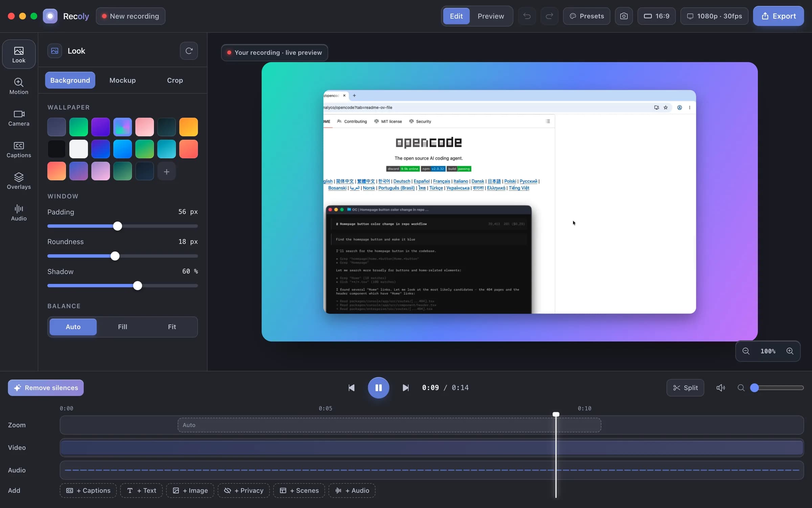Switch to Edit mode
Screen dimensions: 812x508
456,16
